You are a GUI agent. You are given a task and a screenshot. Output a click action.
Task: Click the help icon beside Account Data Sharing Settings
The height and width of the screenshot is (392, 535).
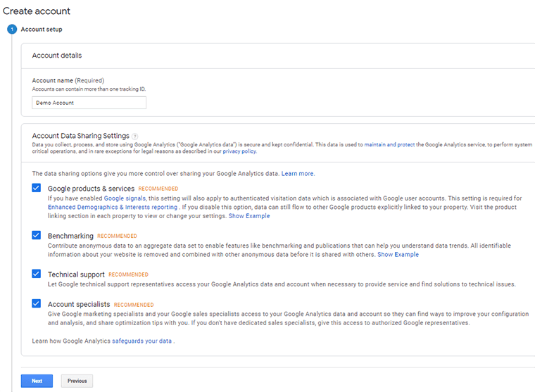click(135, 137)
